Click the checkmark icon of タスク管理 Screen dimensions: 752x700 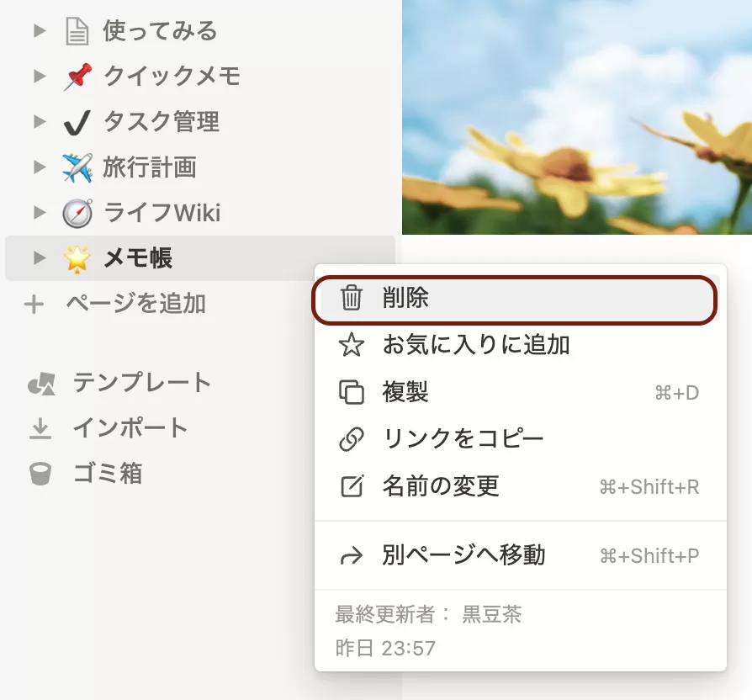(x=77, y=122)
